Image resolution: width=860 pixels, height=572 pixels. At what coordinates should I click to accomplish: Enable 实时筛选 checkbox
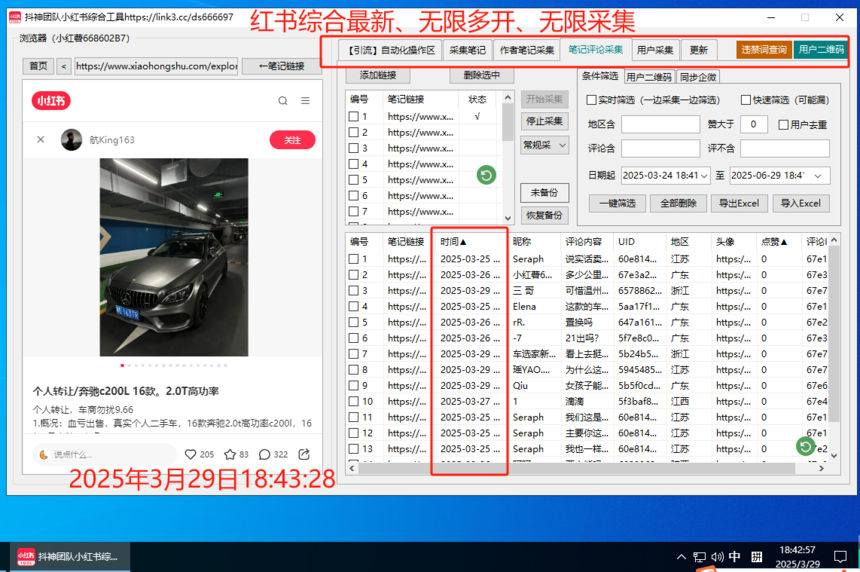click(591, 100)
